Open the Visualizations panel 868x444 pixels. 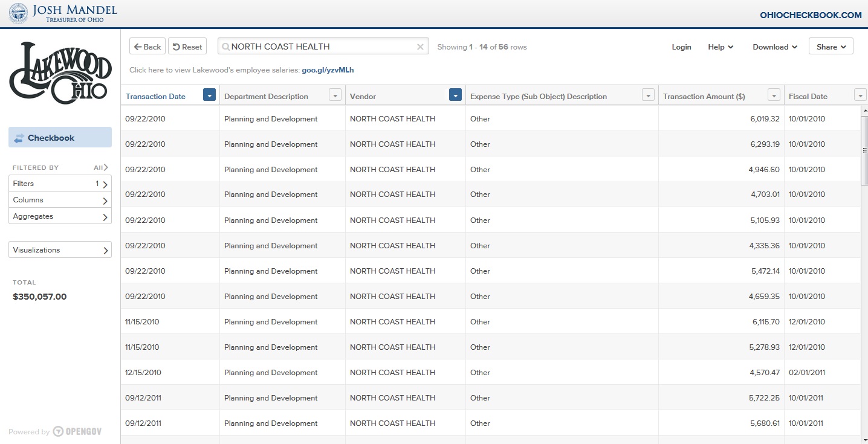pos(60,250)
